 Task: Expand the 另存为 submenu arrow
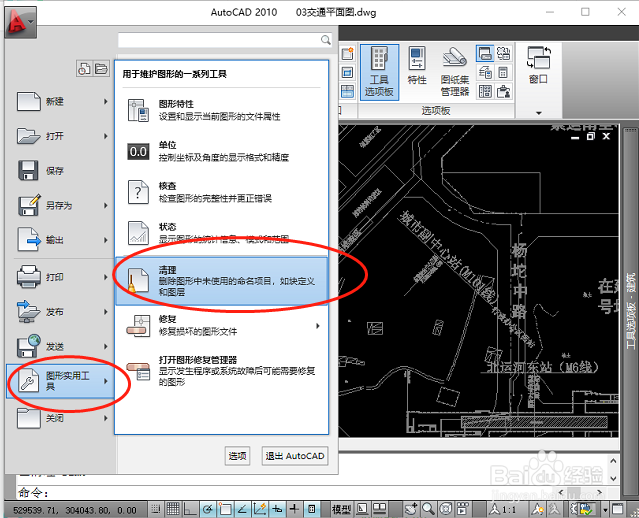coord(106,205)
